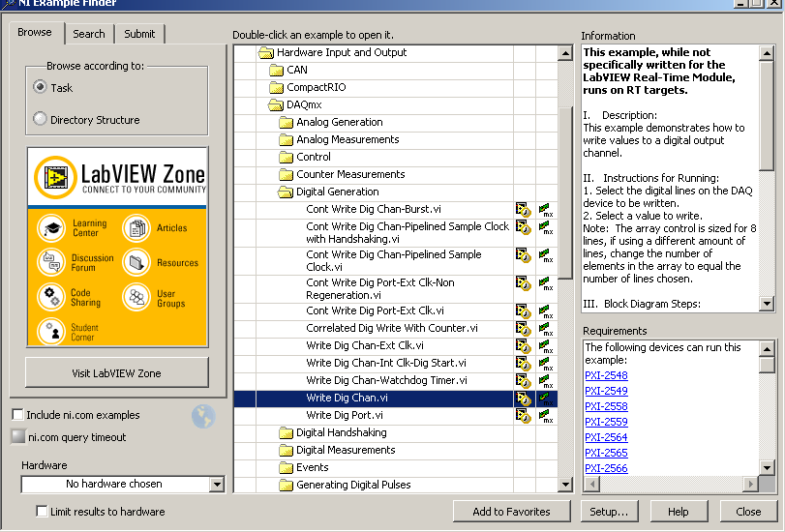This screenshot has width=785, height=532.
Task: Click the Digital Handshaking folder icon
Action: 286,433
